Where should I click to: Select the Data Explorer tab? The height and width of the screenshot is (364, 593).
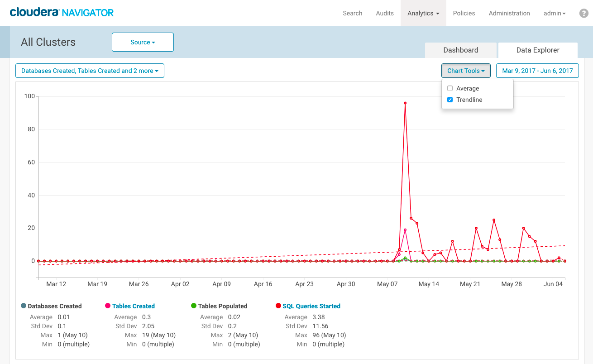(538, 50)
